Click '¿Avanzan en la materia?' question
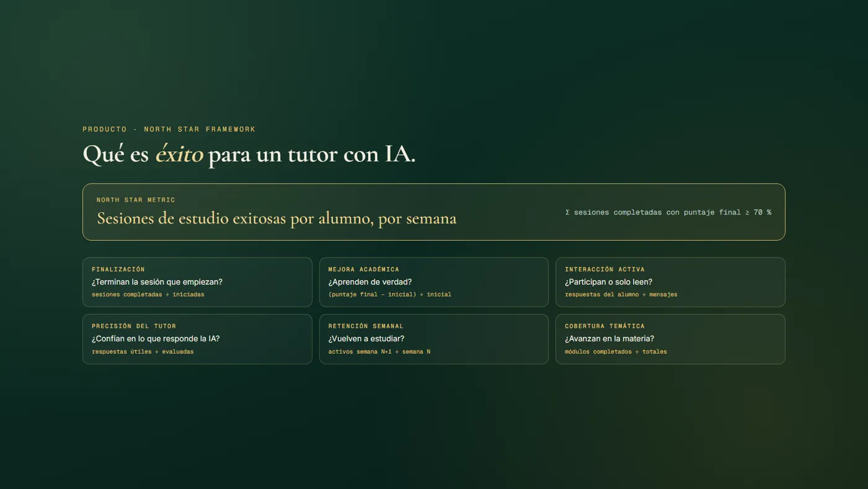 pos(609,339)
